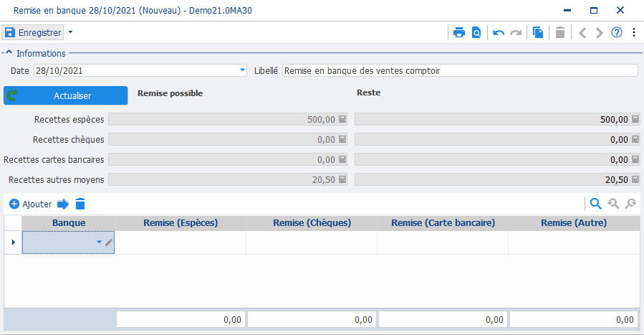Open the Banque cell dropdown
The width and height of the screenshot is (644, 335).
99,242
